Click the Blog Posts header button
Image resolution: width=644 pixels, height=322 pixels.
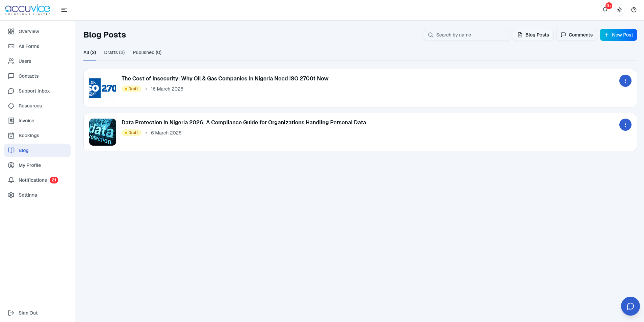[x=533, y=35]
